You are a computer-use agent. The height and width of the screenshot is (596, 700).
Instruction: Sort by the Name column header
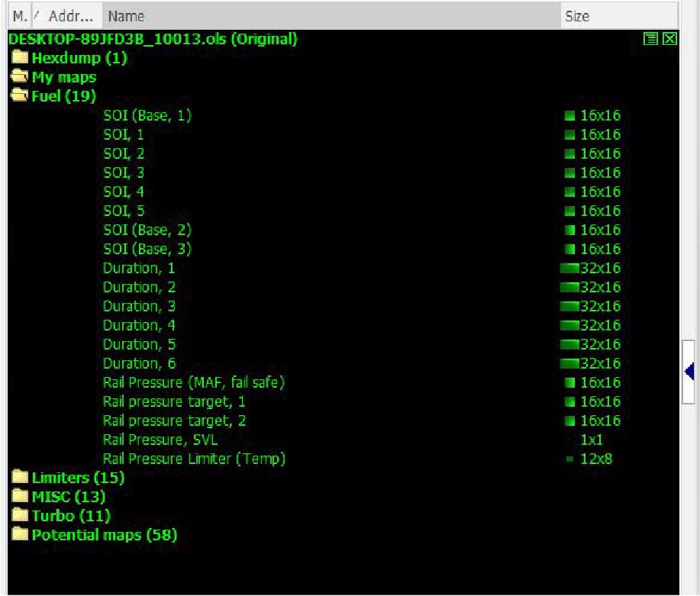331,16
